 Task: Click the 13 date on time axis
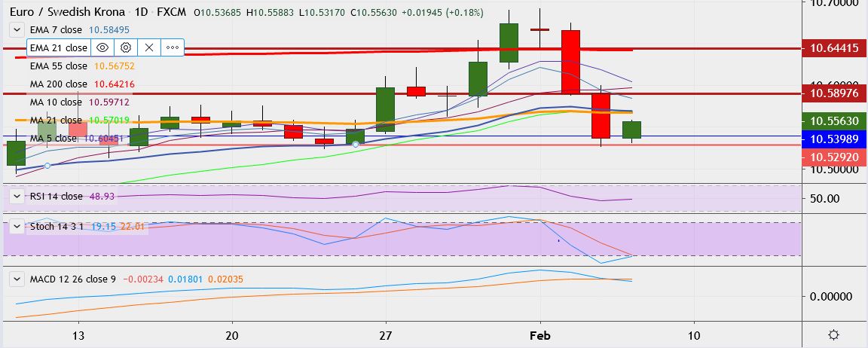tap(78, 335)
